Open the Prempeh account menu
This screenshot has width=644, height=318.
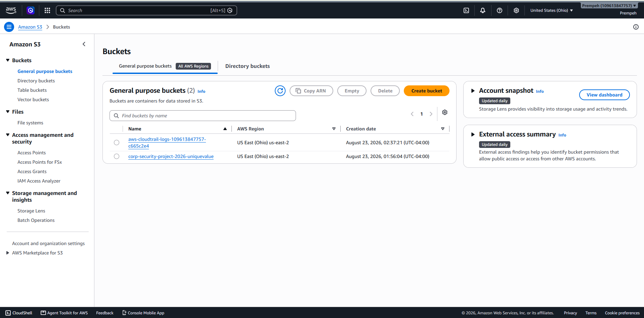coord(609,6)
